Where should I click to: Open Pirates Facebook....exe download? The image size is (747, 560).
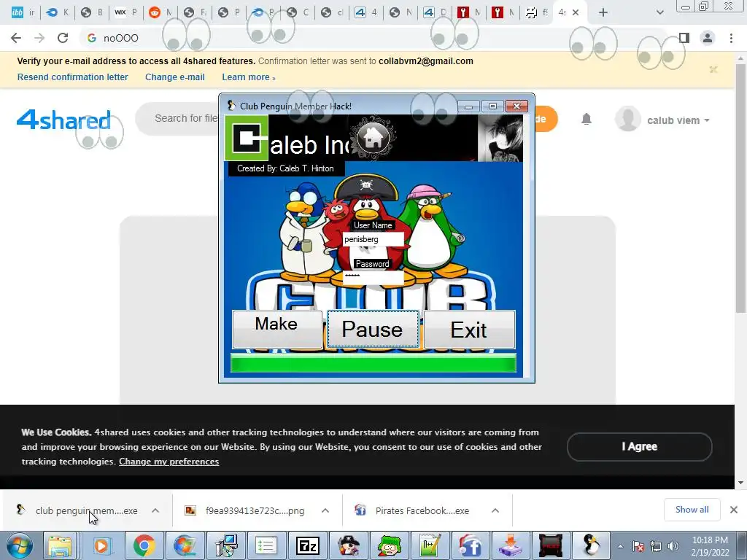pos(413,511)
